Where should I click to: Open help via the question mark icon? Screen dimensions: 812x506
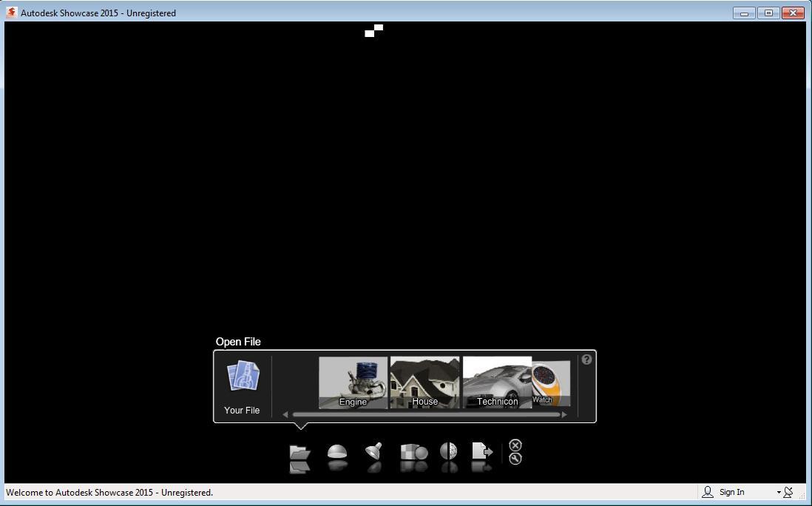(586, 360)
